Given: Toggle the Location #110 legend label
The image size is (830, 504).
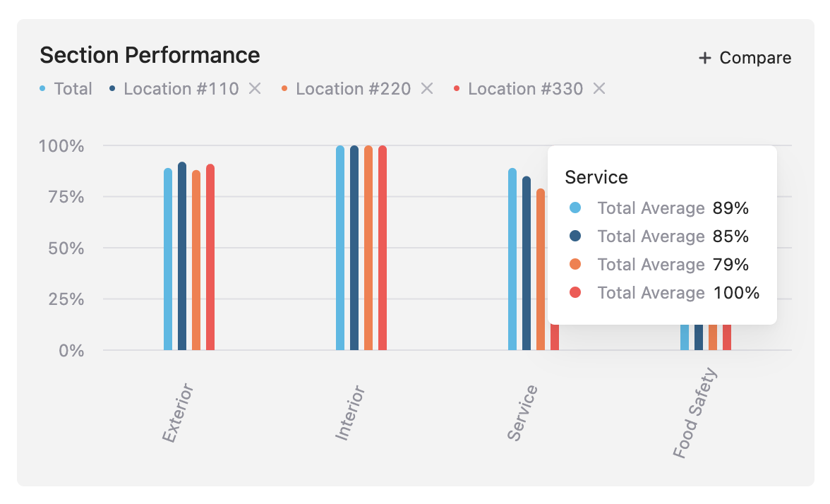Looking at the screenshot, I should click(181, 88).
